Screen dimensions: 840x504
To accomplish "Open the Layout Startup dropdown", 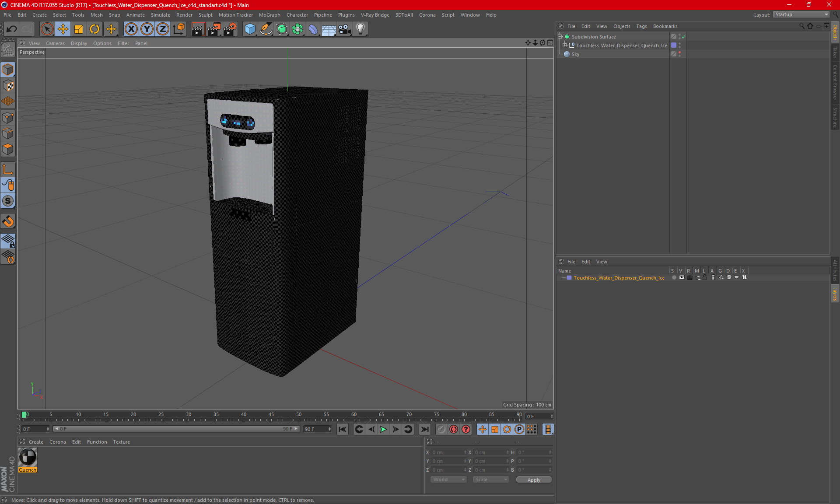I will pyautogui.click(x=801, y=14).
